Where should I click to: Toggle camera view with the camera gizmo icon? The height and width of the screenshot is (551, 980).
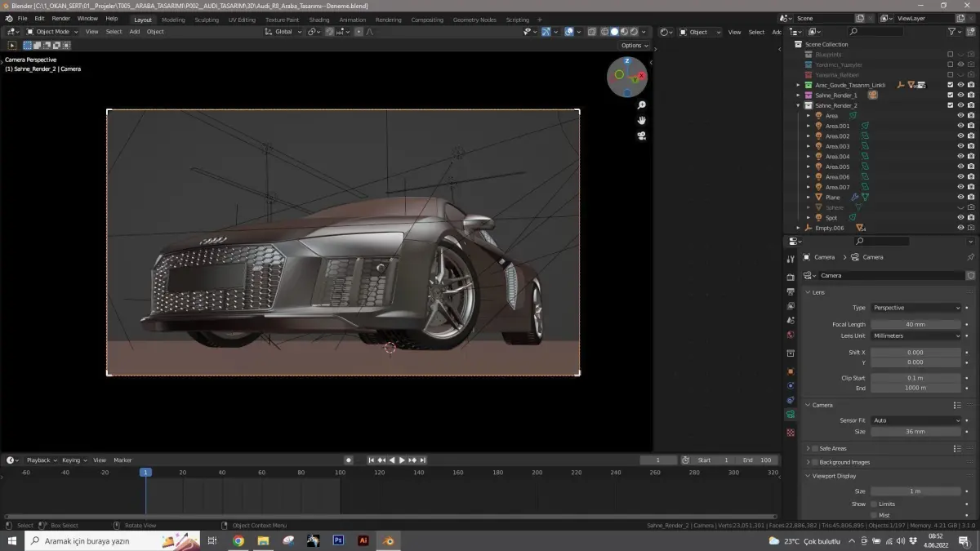(642, 136)
